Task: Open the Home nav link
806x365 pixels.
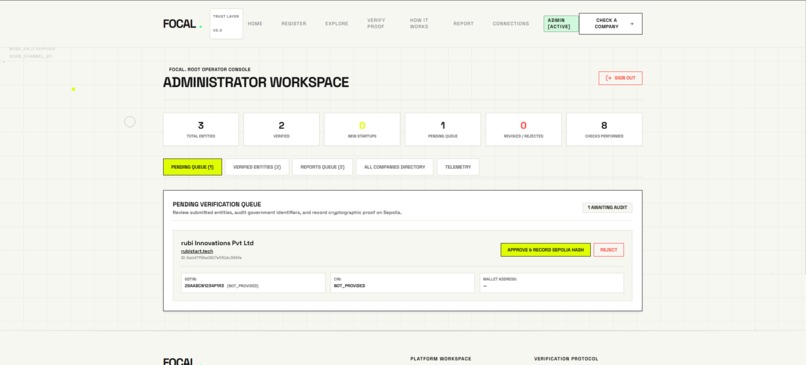Action: point(255,24)
